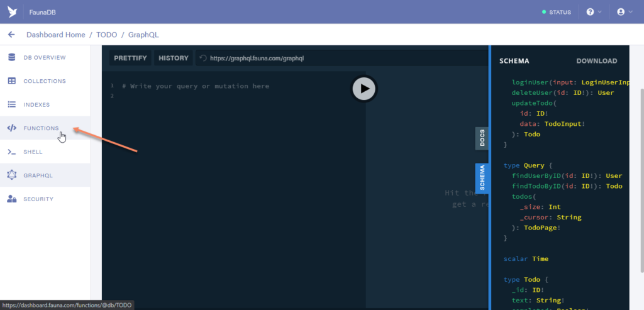Viewport: 644px width, 310px height.
Task: Click the Dashboard Home breadcrumb
Action: (56, 35)
